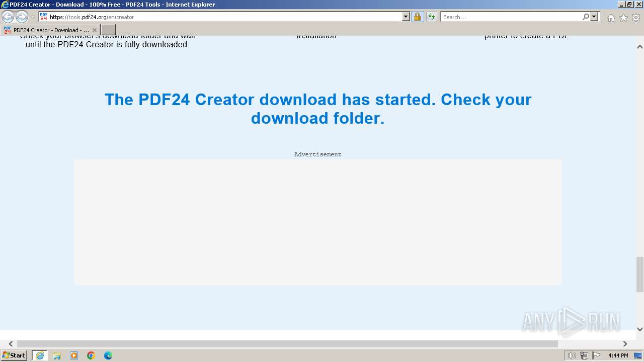Refresh the page with green arrows button
Screen dimensions: 644x362
pyautogui.click(x=432, y=17)
